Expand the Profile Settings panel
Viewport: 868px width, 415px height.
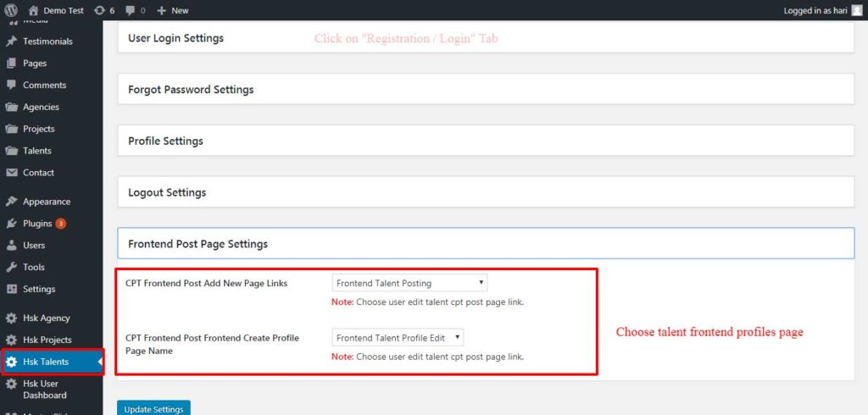(x=485, y=141)
